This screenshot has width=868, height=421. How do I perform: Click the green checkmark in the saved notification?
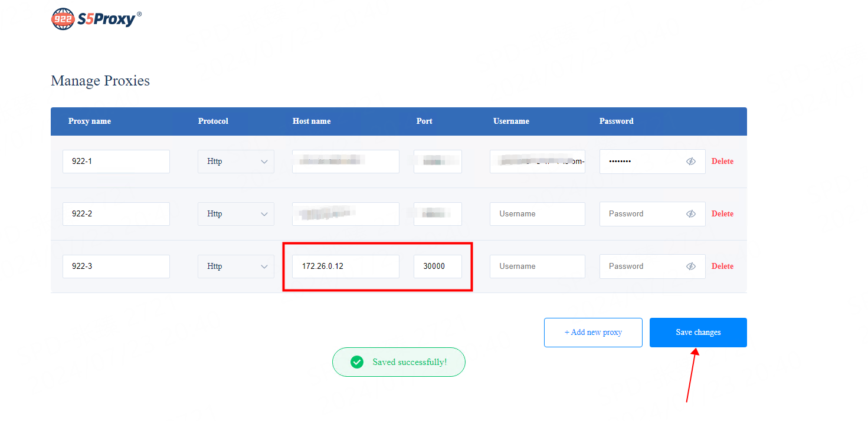pos(357,362)
